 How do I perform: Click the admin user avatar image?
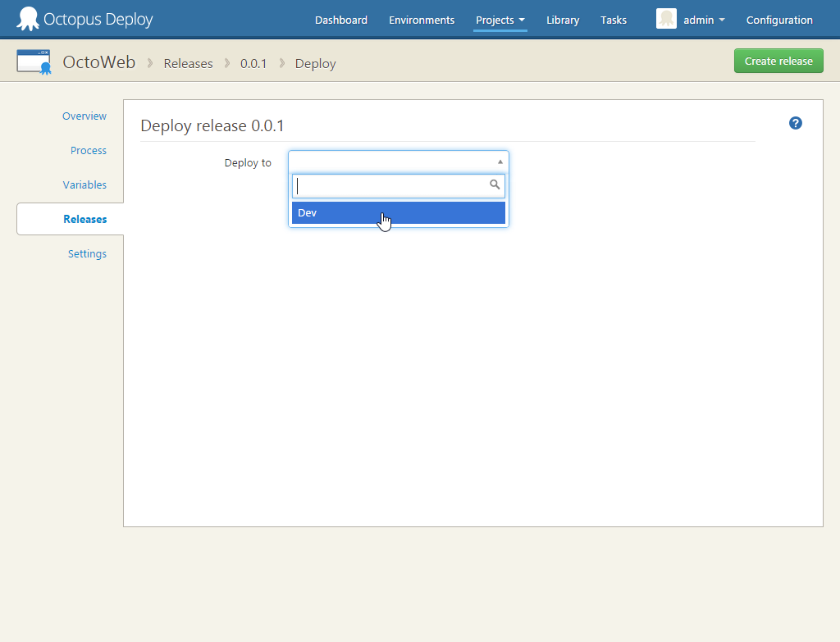pyautogui.click(x=666, y=19)
